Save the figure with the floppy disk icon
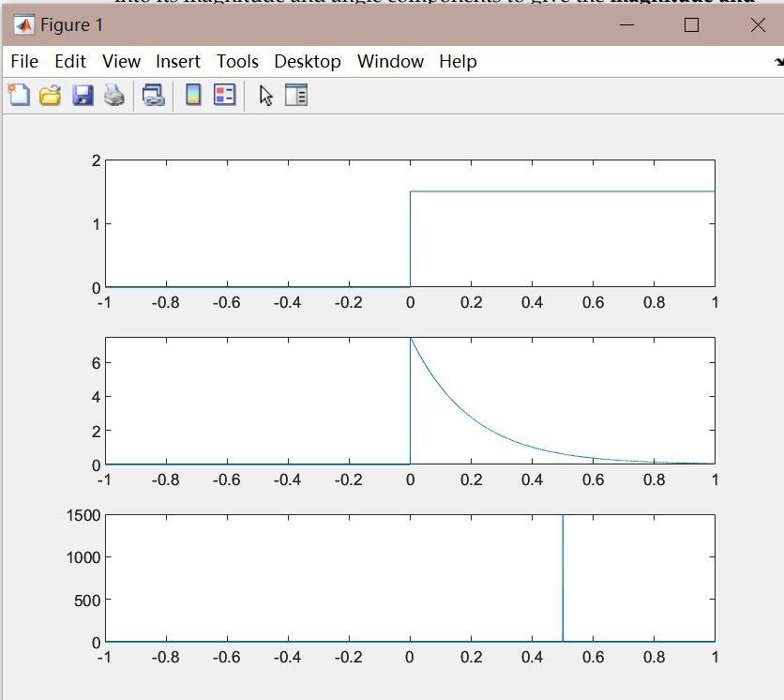Viewport: 784px width, 700px height. click(83, 95)
